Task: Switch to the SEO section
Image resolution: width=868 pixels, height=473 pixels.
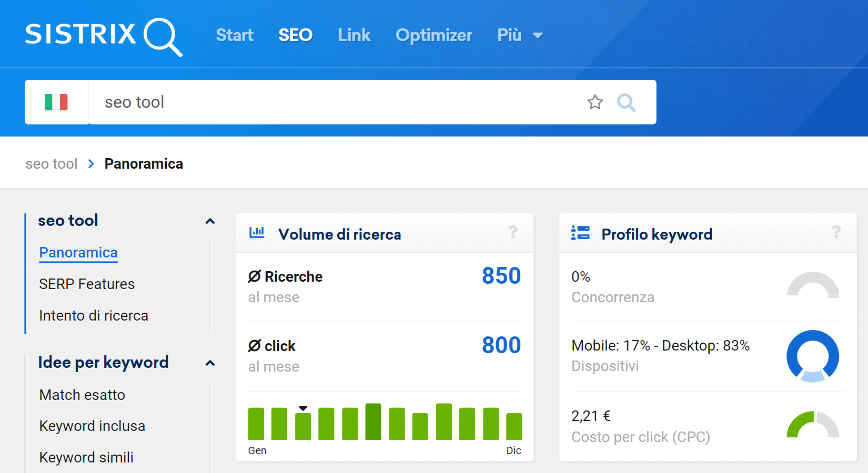Action: [296, 35]
